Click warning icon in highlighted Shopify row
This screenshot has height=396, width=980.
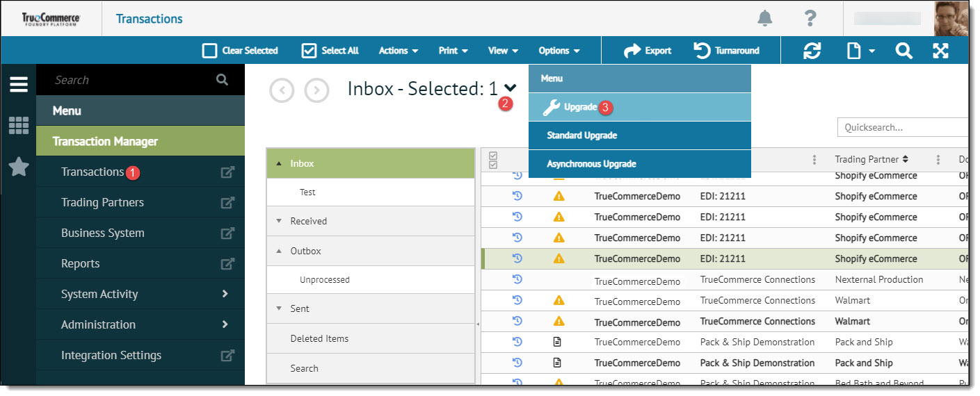(x=559, y=258)
